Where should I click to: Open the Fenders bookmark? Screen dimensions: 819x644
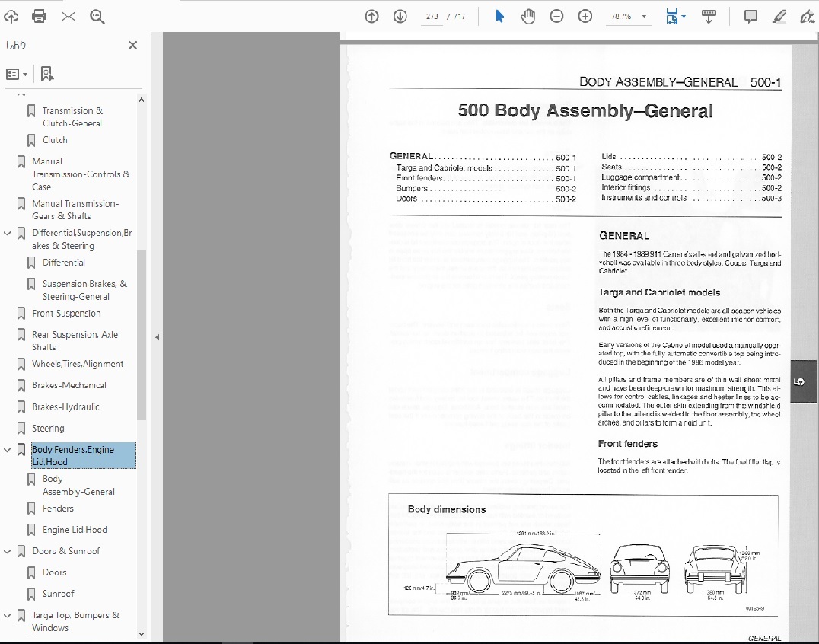(58, 509)
